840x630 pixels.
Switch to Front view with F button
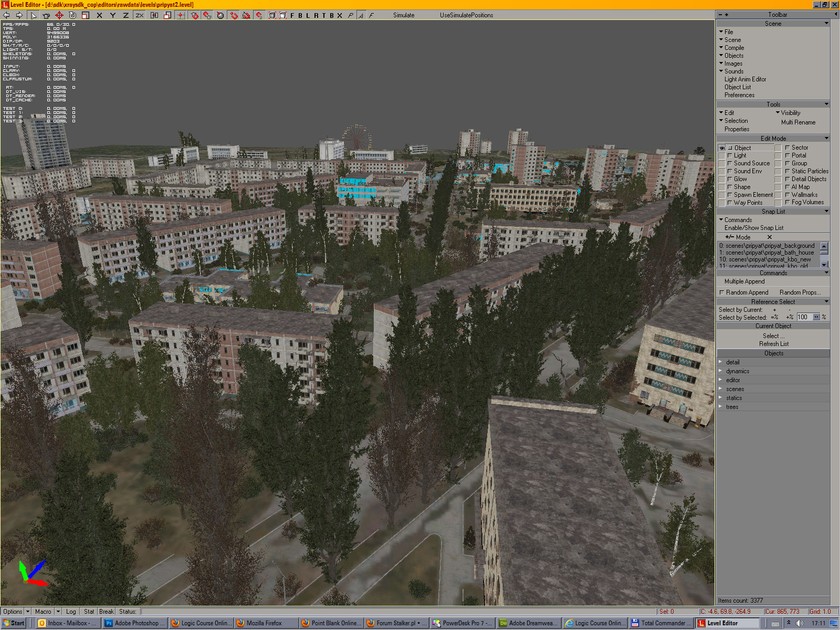(292, 15)
